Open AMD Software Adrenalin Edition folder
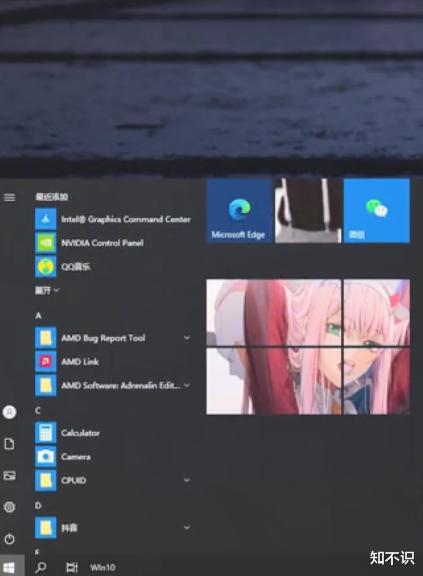This screenshot has width=423, height=576. point(113,385)
